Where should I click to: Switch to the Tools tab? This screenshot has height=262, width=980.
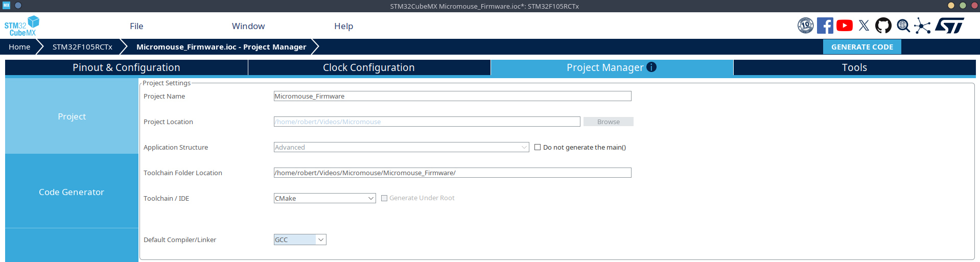854,67
